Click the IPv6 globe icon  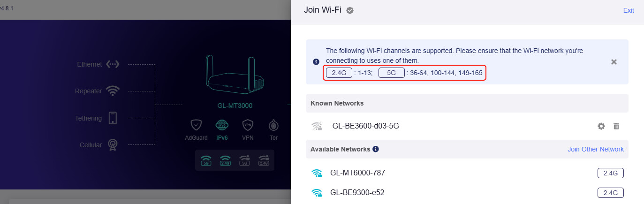point(222,126)
